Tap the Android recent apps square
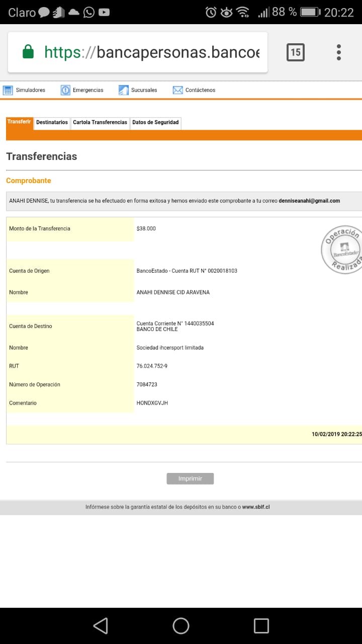The width and height of the screenshot is (362, 644). tap(261, 625)
